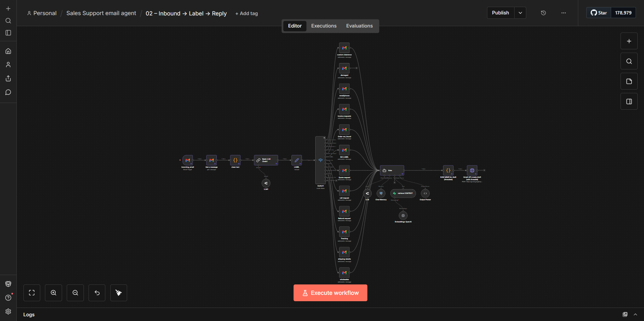This screenshot has height=321, width=644.
Task: Open the Publish dropdown chevron
Action: [x=520, y=12]
